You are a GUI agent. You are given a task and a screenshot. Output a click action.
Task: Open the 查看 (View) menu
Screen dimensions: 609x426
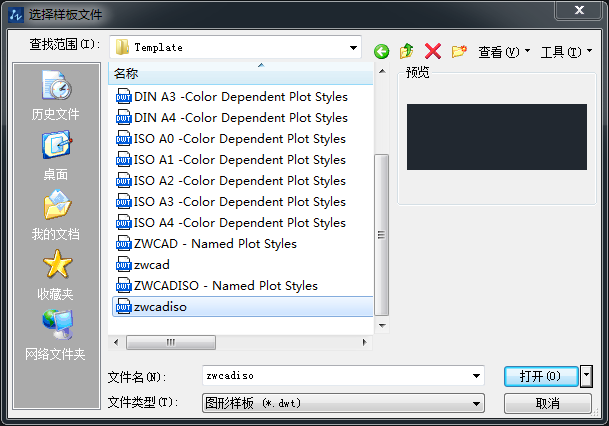pyautogui.click(x=503, y=52)
